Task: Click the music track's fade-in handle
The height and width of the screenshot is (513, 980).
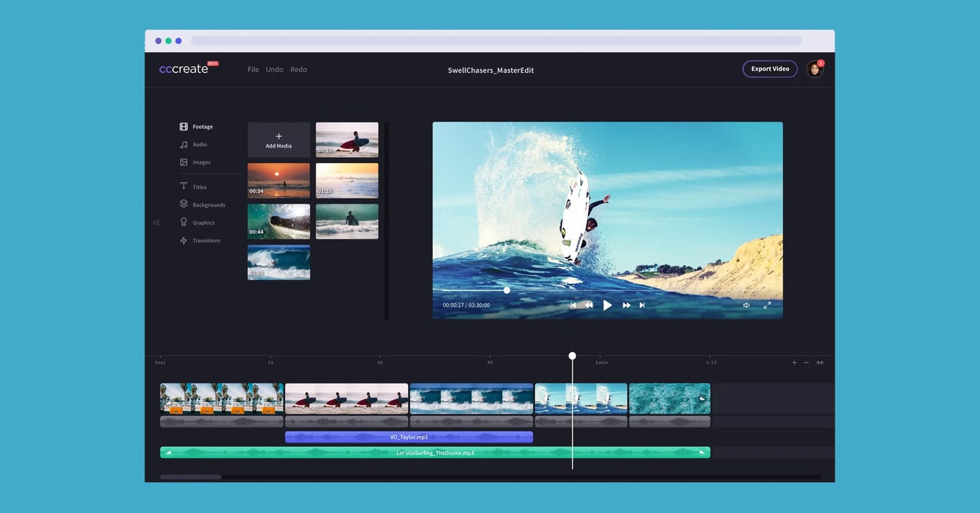Action: [168, 453]
